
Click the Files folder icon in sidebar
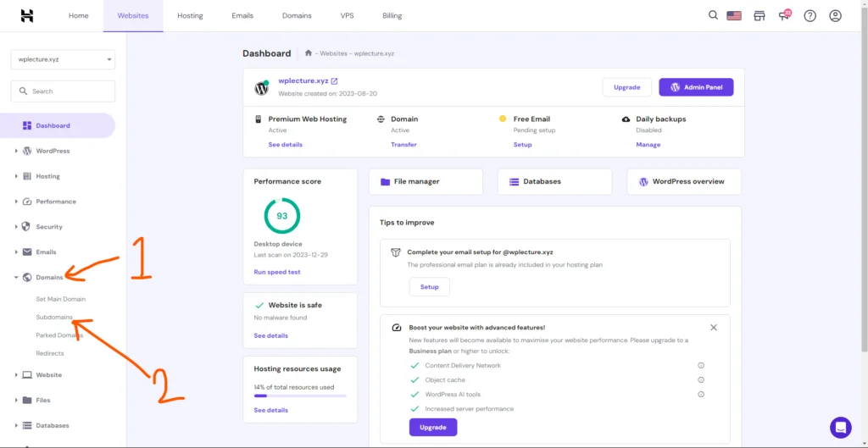26,400
